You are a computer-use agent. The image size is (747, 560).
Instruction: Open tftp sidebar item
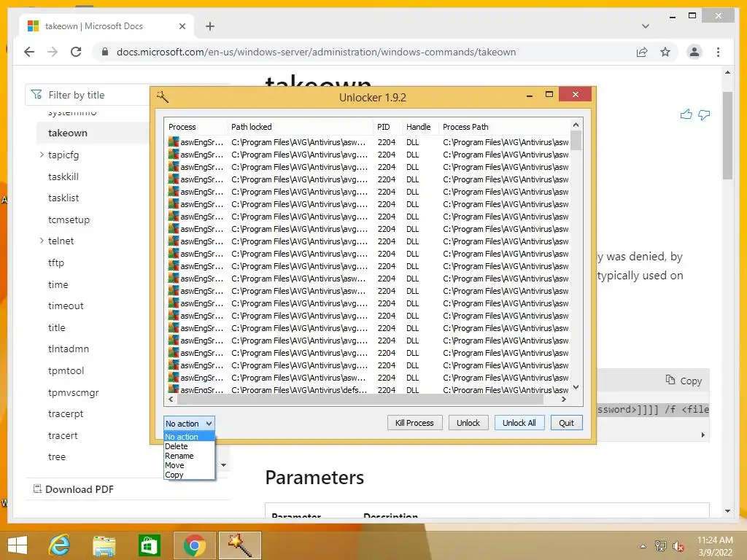click(55, 262)
